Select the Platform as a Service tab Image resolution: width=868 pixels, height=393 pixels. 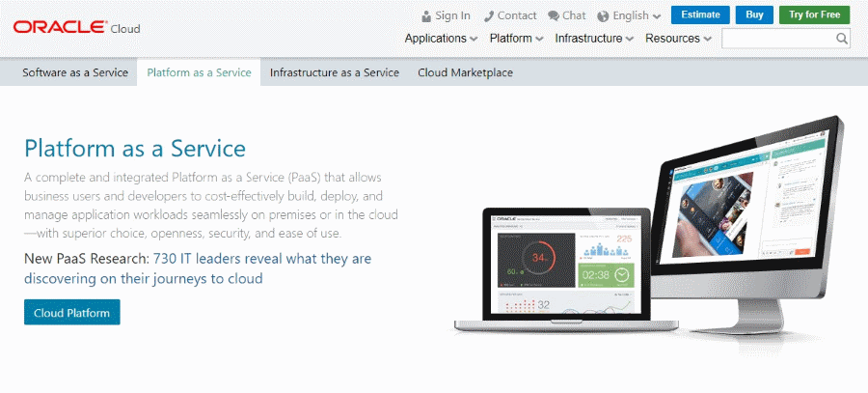coord(200,72)
